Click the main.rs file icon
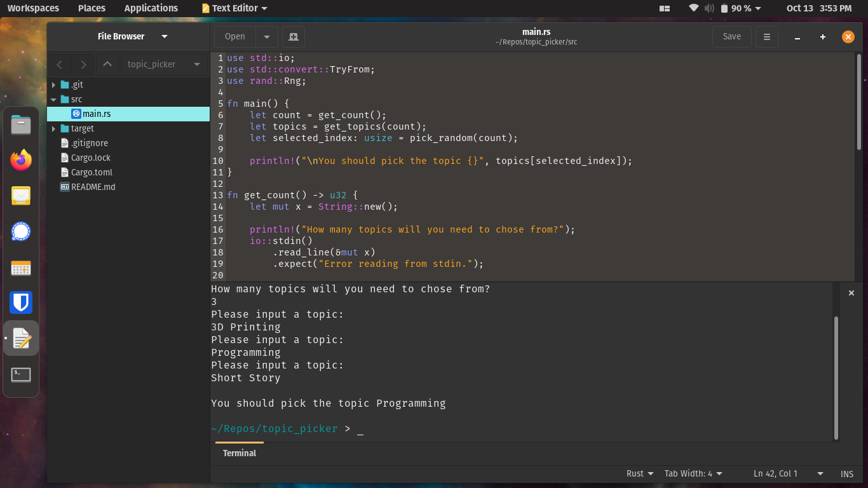Viewport: 868px width, 488px height. coord(76,114)
